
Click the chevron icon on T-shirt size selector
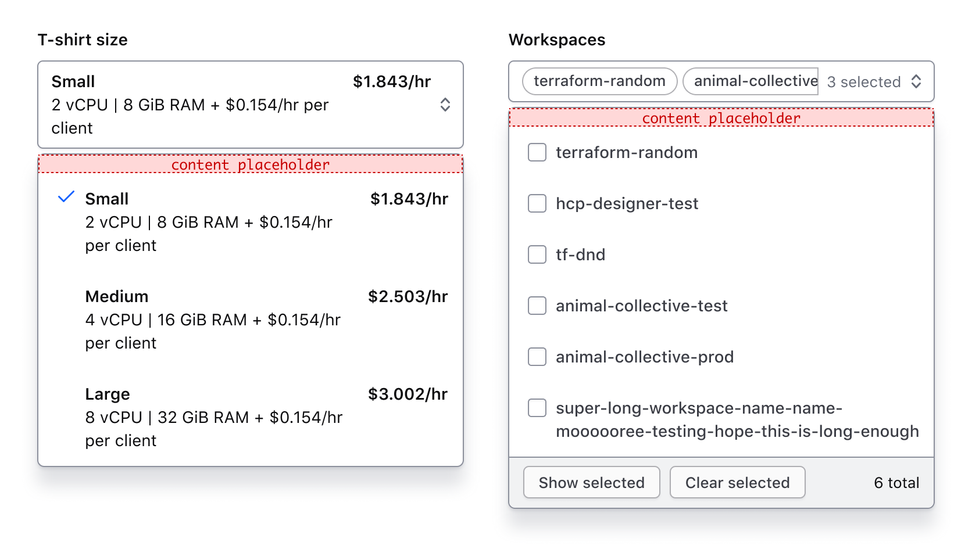point(445,105)
